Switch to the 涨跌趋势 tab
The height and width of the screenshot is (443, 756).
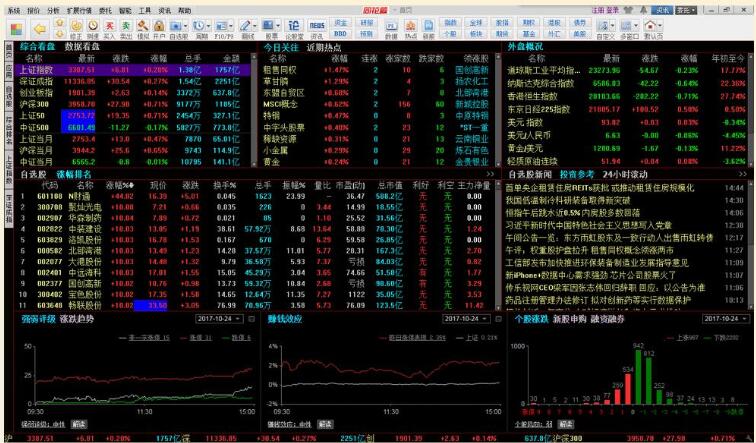(x=77, y=319)
